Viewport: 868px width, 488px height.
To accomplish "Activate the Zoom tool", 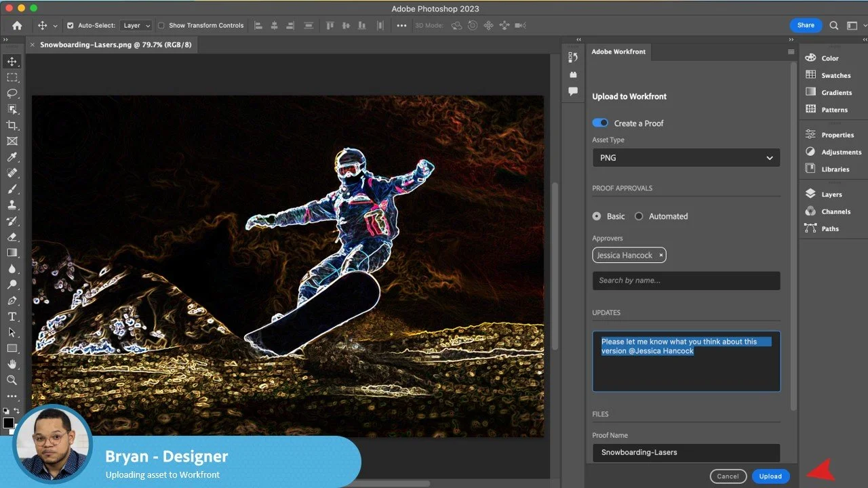I will click(12, 380).
